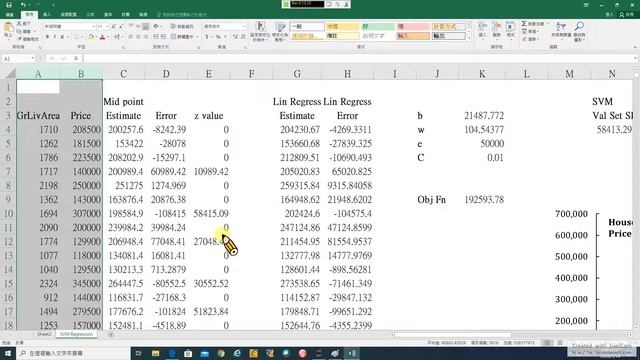Click cell containing 21487.772
This screenshot has width=640, height=360.
[x=483, y=116]
